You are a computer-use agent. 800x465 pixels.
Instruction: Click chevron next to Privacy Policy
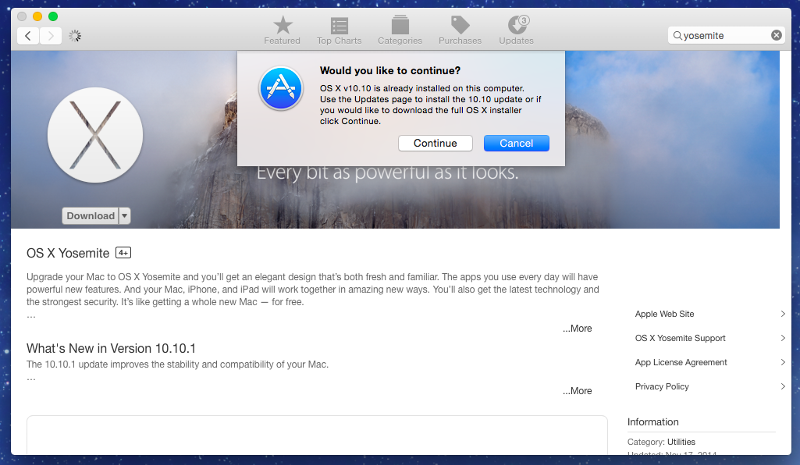pyautogui.click(x=783, y=386)
